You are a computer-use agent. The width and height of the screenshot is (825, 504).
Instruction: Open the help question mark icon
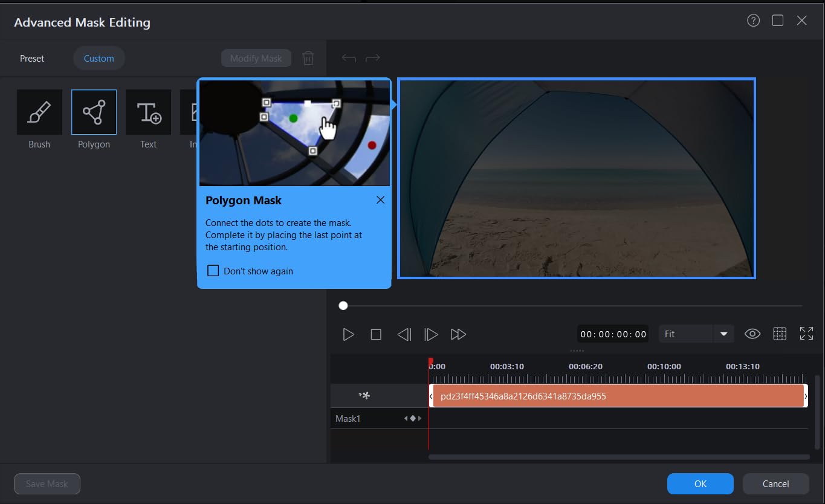(753, 21)
